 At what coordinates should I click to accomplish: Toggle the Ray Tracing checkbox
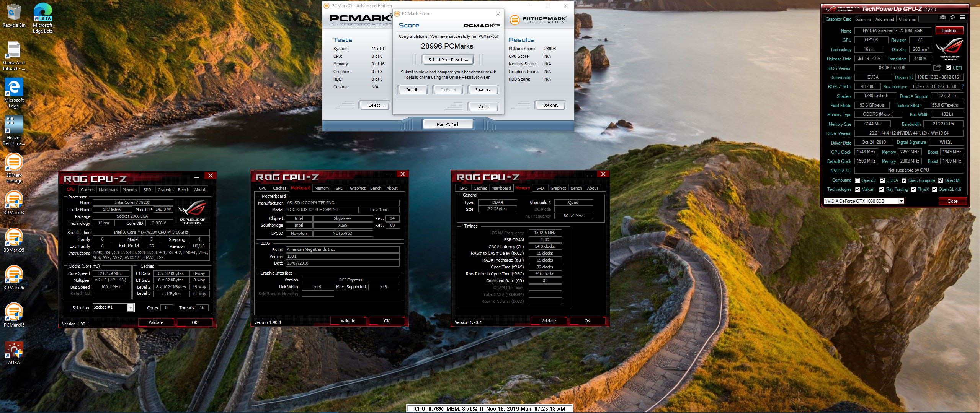(x=882, y=189)
